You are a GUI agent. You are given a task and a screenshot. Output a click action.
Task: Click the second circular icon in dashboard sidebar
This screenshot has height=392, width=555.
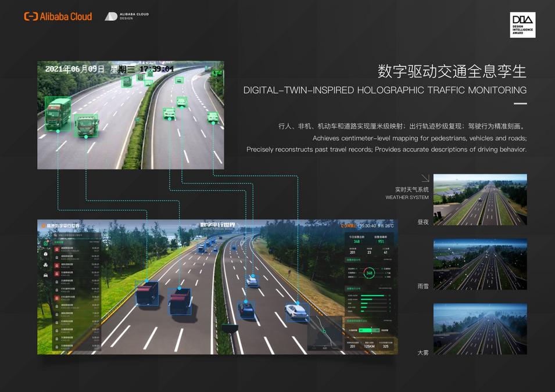(x=45, y=254)
